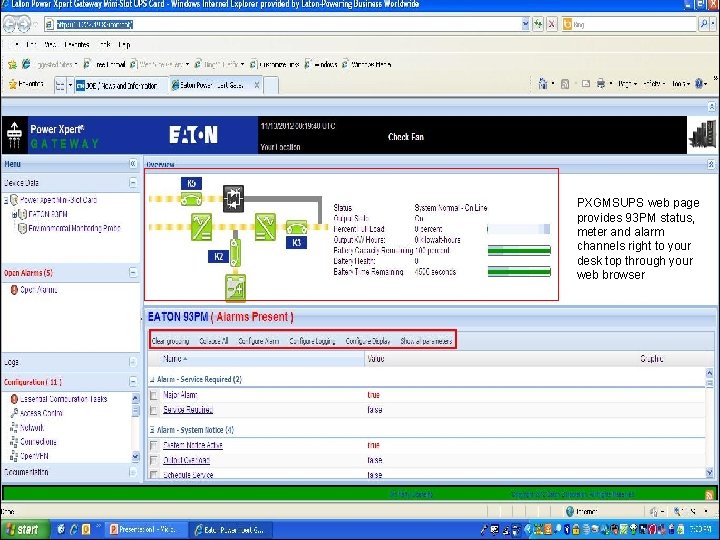Collapse the Menu sidebar with the arrow
Image resolution: width=720 pixels, height=540 pixels.
[x=133, y=163]
